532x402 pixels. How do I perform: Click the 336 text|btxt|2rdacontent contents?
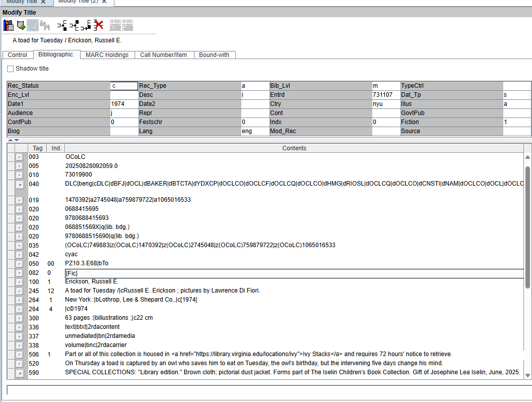tap(92, 326)
